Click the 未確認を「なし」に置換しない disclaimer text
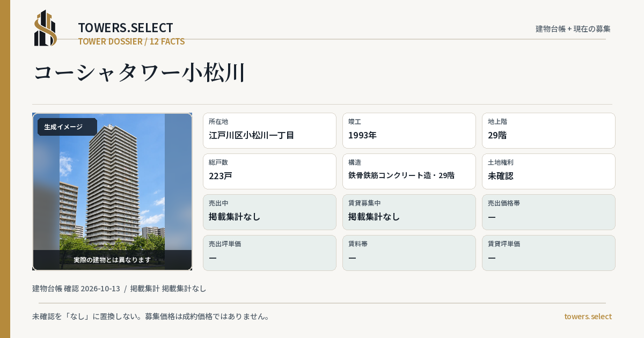 151,317
